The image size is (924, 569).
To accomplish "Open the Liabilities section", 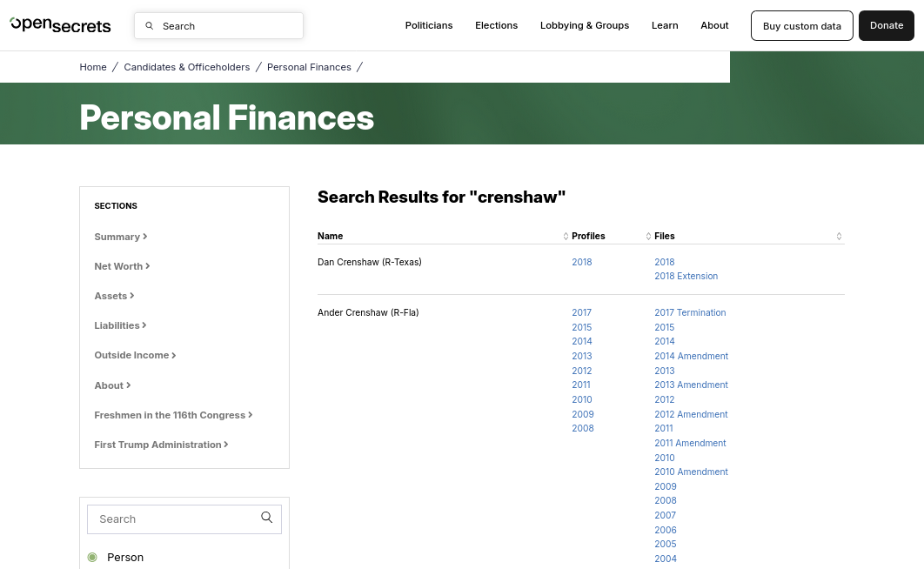I will [x=120, y=325].
